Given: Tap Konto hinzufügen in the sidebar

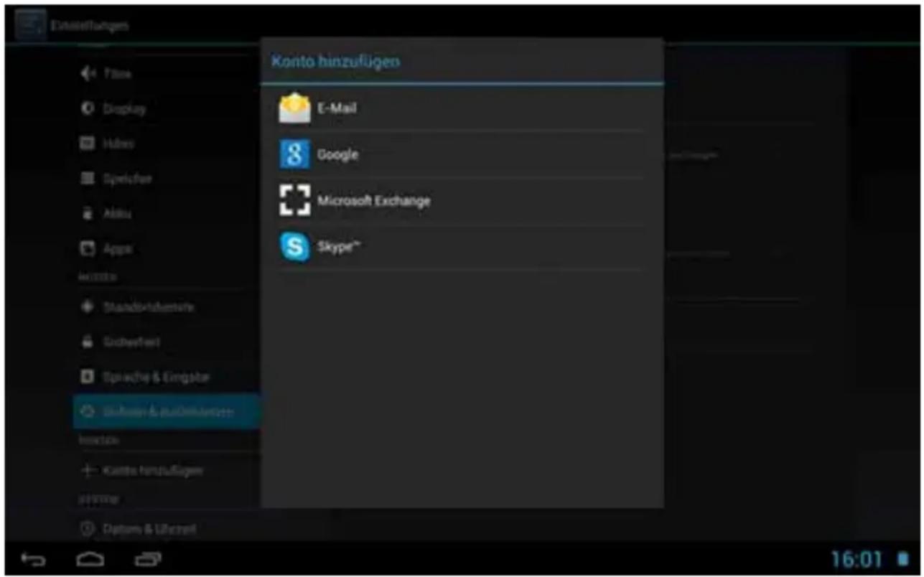Looking at the screenshot, I should click(167, 470).
